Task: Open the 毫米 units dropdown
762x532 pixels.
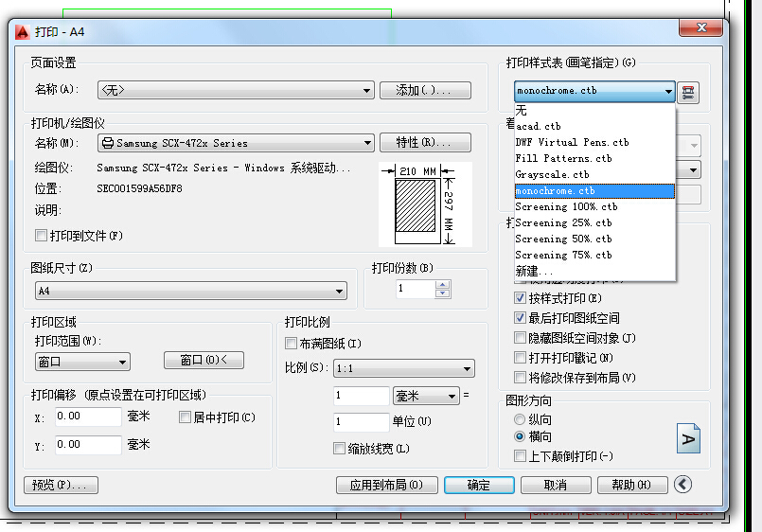Action: 426,396
